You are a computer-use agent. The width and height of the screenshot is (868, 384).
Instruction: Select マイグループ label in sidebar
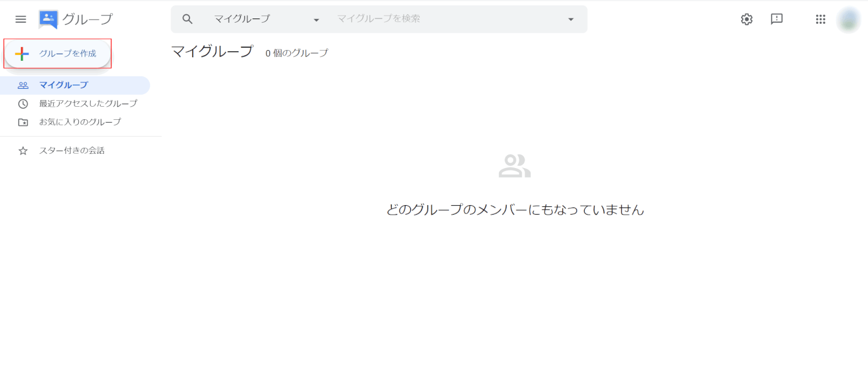63,85
